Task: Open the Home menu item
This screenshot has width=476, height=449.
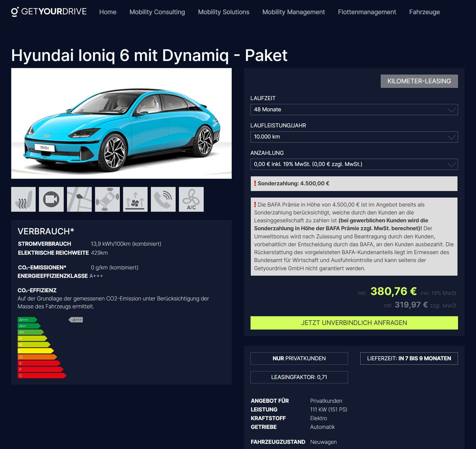Action: click(x=108, y=12)
